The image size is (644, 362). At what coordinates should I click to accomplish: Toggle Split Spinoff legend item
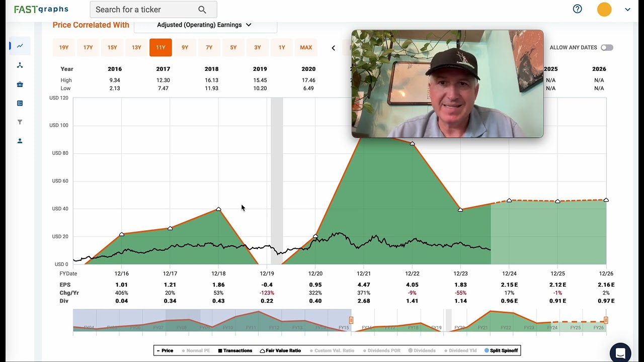(501, 350)
